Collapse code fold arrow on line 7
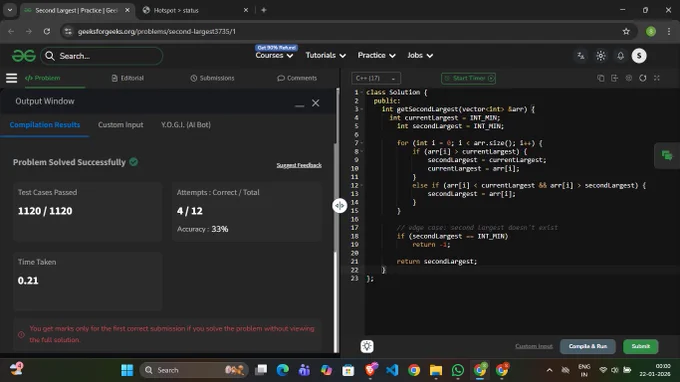The width and height of the screenshot is (680, 382). 362,143
